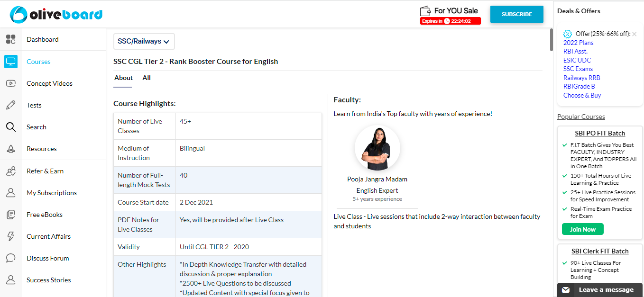Switch to the All tab
Image resolution: width=644 pixels, height=297 pixels.
tap(147, 78)
